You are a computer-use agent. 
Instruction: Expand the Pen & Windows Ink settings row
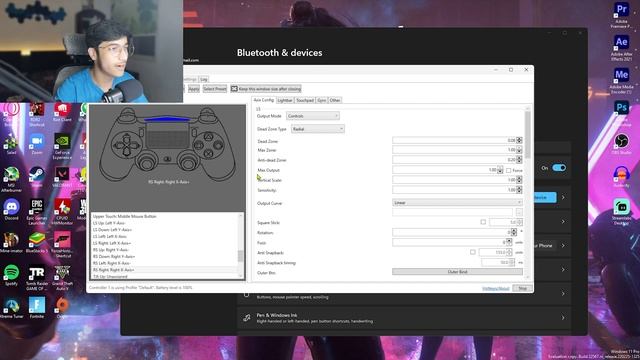tap(563, 318)
